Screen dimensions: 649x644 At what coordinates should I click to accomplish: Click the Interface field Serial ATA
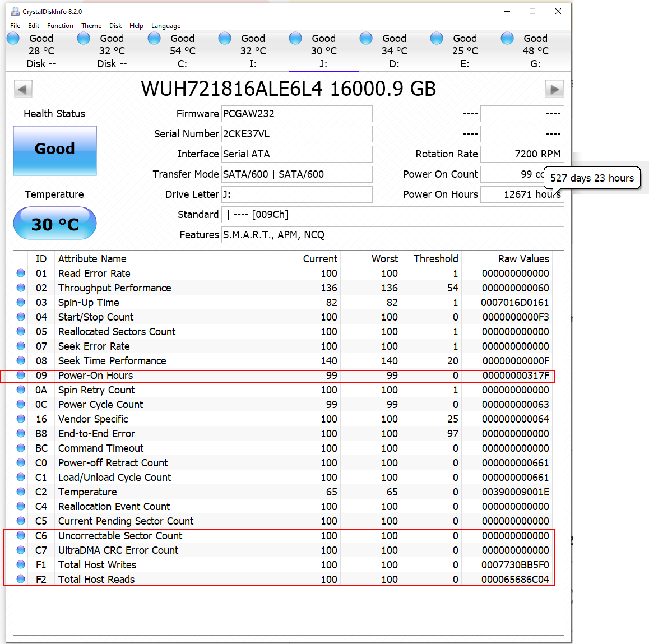[297, 154]
